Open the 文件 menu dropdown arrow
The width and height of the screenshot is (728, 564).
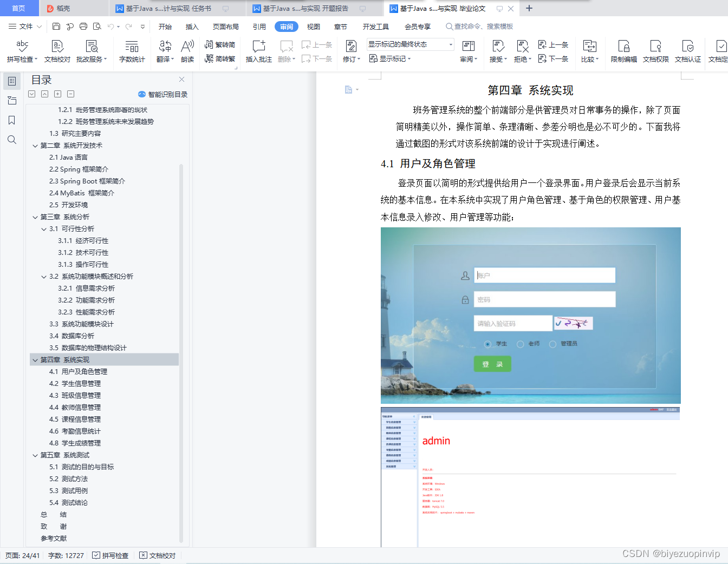click(39, 27)
